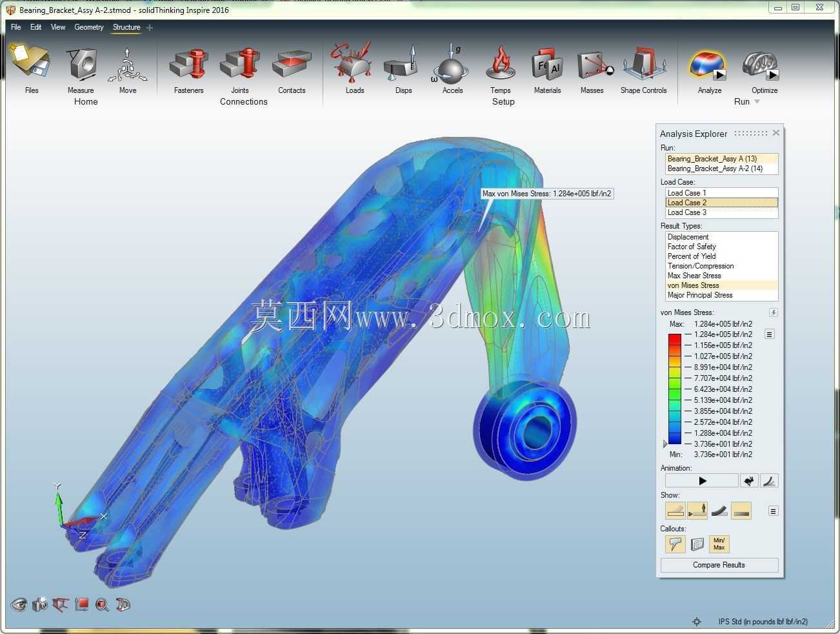This screenshot has height=634, width=840.
Task: Select run Bearing_Bracket_Assy A (13)
Action: pyautogui.click(x=721, y=159)
